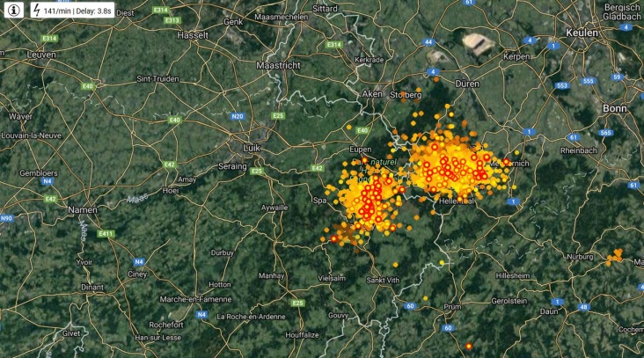Click the Maastricht city label
Screen dimensions: 644x358
(278, 65)
